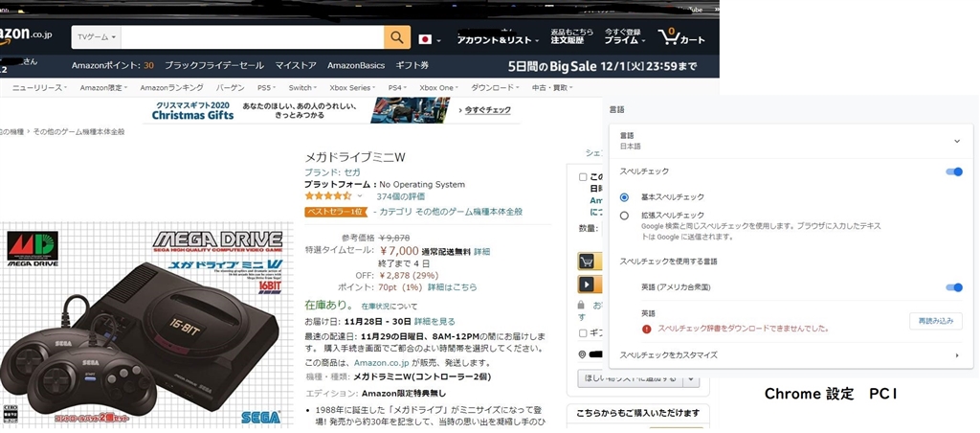Open the 中古・買取 menu
The image size is (980, 433).
pyautogui.click(x=552, y=87)
